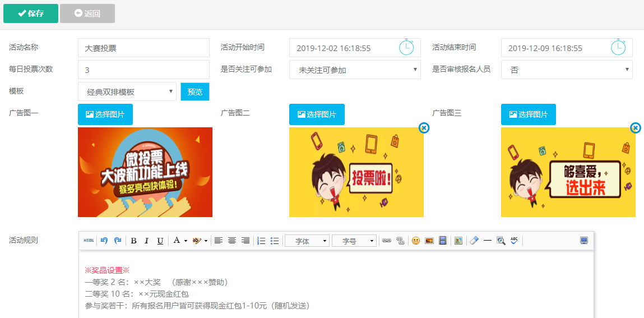
Task: Remove the 广告图三 image with X icon
Action: [636, 128]
